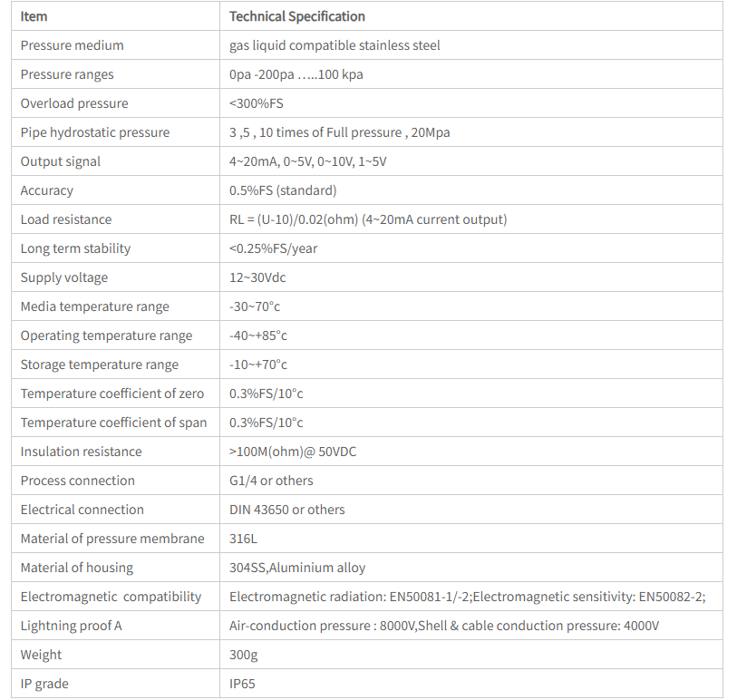Click the ">100M(ohm)@ 50VDC" insulation value
The height and width of the screenshot is (700, 737).
click(293, 452)
